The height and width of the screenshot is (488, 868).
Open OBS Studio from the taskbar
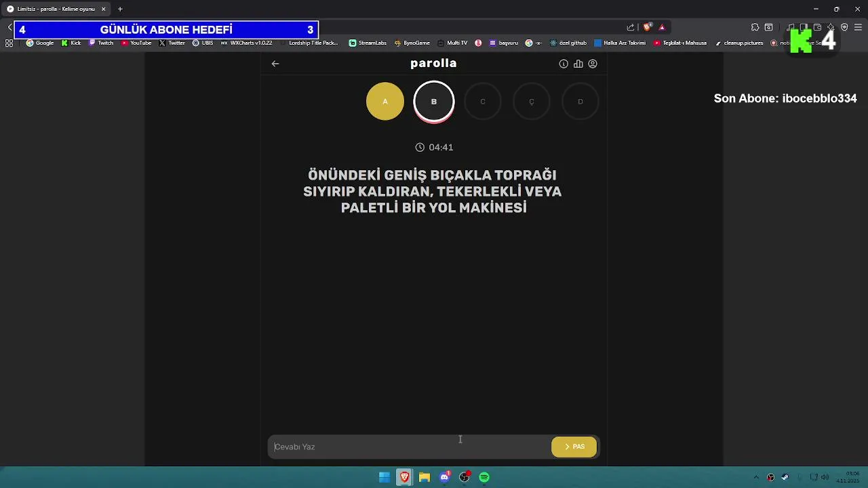465,477
